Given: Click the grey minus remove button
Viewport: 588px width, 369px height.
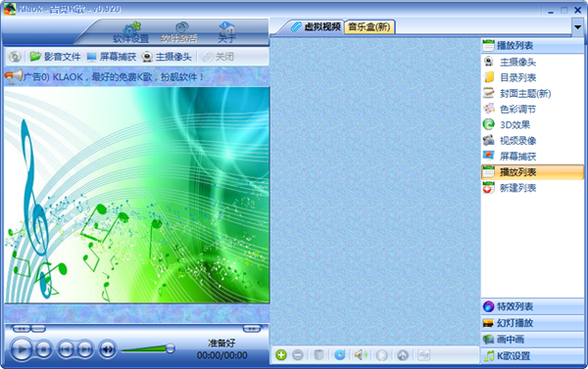Looking at the screenshot, I should (x=298, y=354).
